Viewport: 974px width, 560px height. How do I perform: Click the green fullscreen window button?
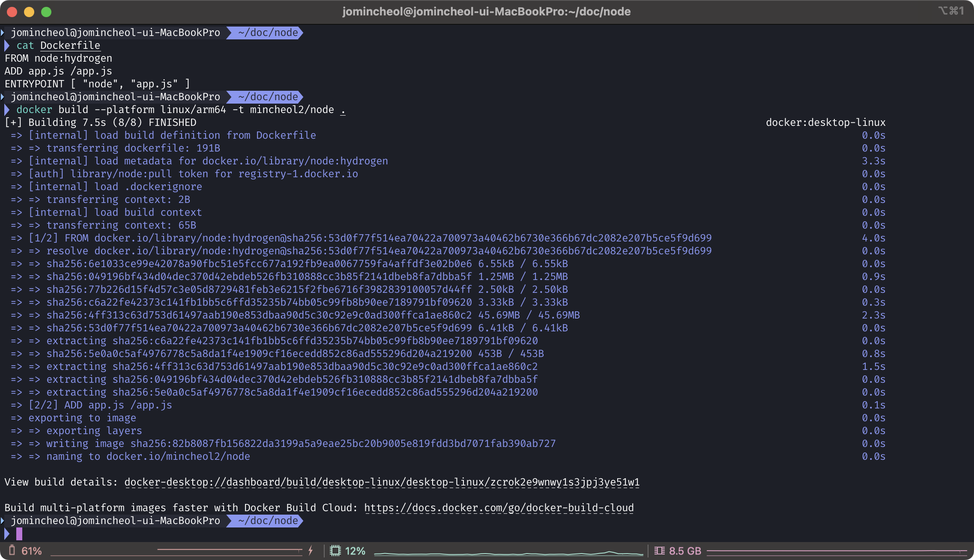(46, 12)
